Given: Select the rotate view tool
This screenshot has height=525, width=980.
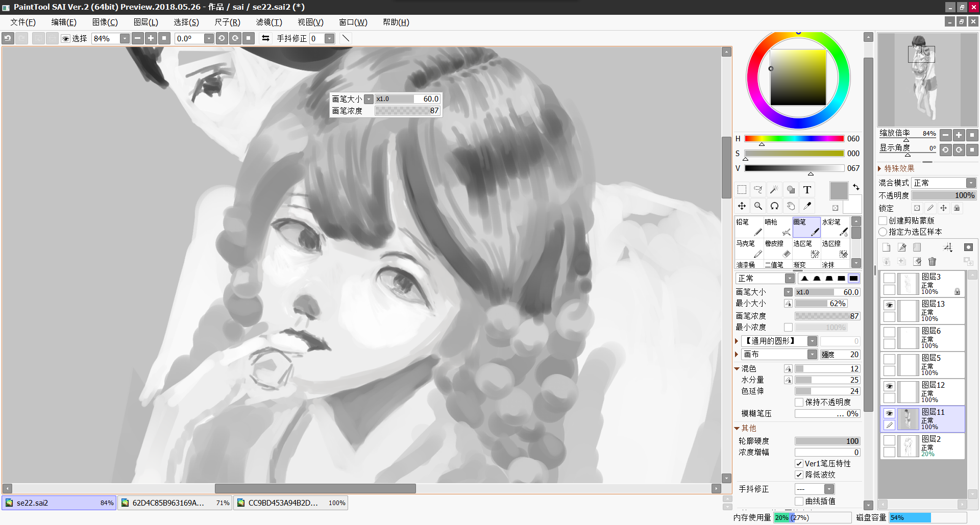Looking at the screenshot, I should point(774,206).
